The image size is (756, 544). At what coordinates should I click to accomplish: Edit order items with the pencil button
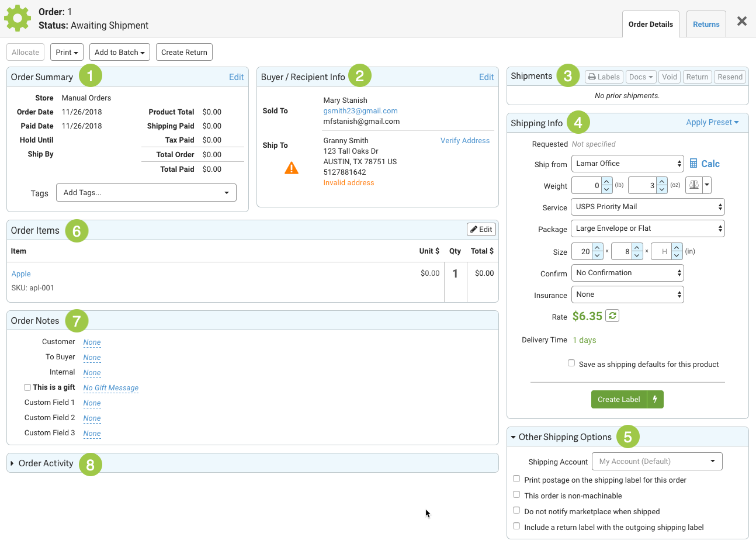tap(481, 230)
